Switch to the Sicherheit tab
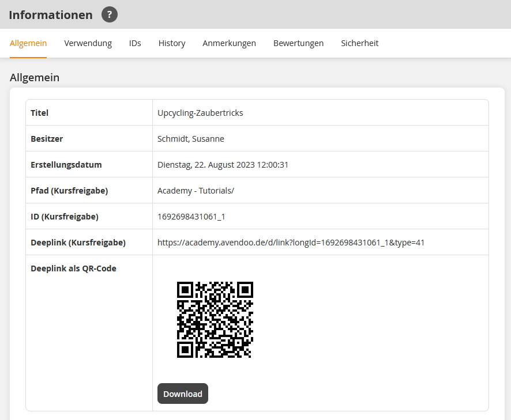 359,43
